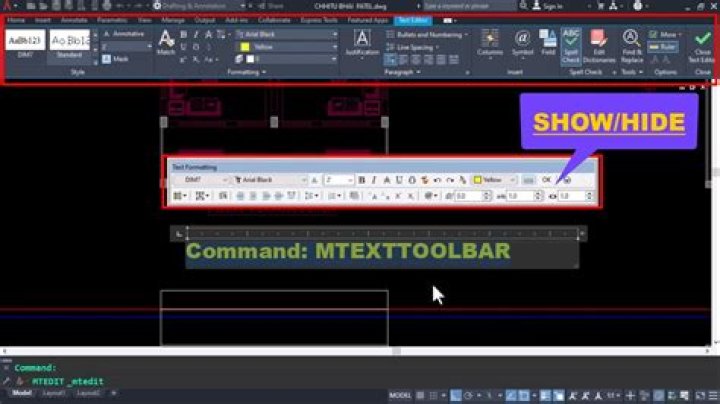Open Edit Dictionaries

point(599,46)
